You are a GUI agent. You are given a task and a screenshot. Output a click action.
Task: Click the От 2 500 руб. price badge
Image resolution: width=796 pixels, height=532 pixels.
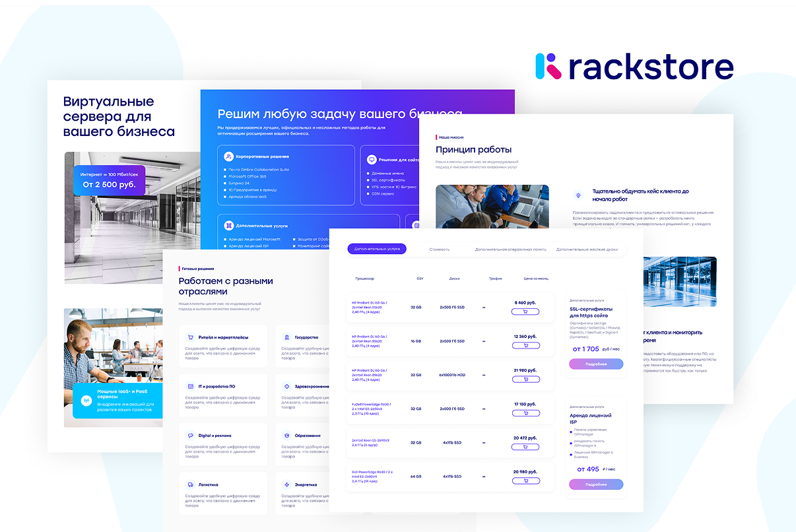pyautogui.click(x=109, y=180)
